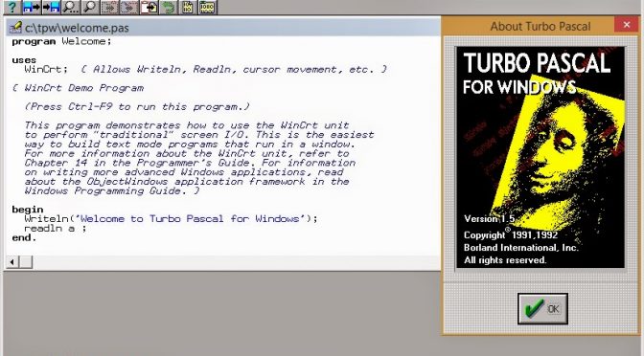Open welcome.pas window control menu icon
The height and width of the screenshot is (356, 644).
pyautogui.click(x=15, y=28)
